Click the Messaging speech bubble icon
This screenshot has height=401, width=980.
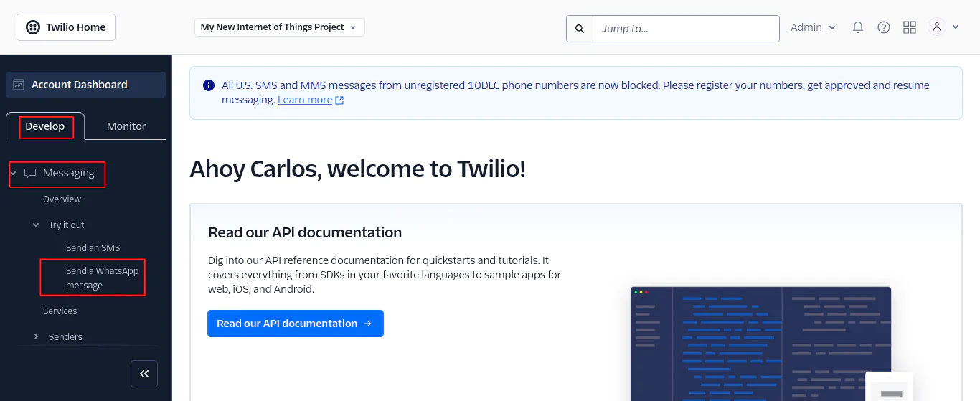(30, 173)
